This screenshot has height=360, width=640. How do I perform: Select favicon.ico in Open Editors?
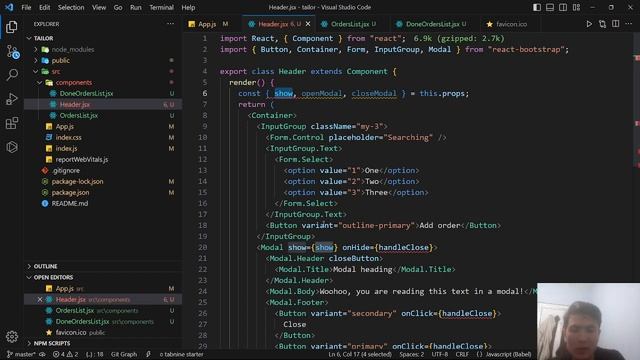[103, 333]
